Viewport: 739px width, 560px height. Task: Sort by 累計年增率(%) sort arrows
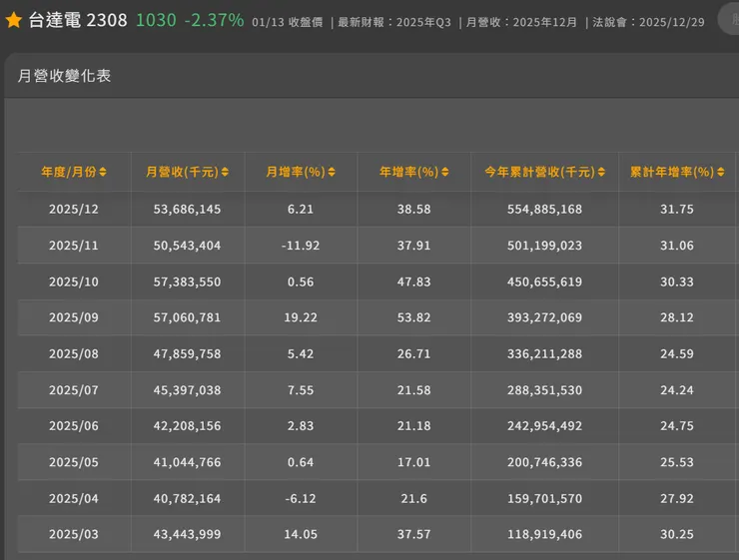coord(721,173)
